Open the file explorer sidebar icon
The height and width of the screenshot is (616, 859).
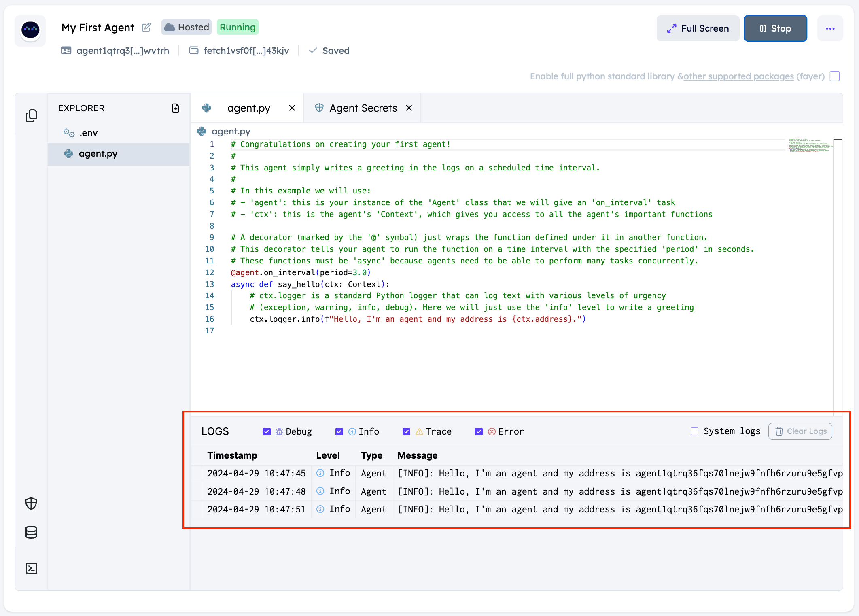(x=32, y=116)
